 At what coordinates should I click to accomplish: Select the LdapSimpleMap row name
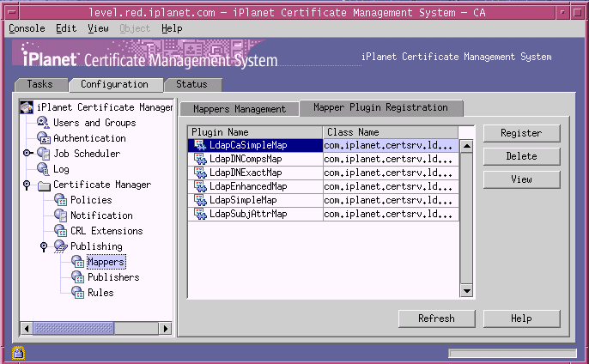point(243,200)
